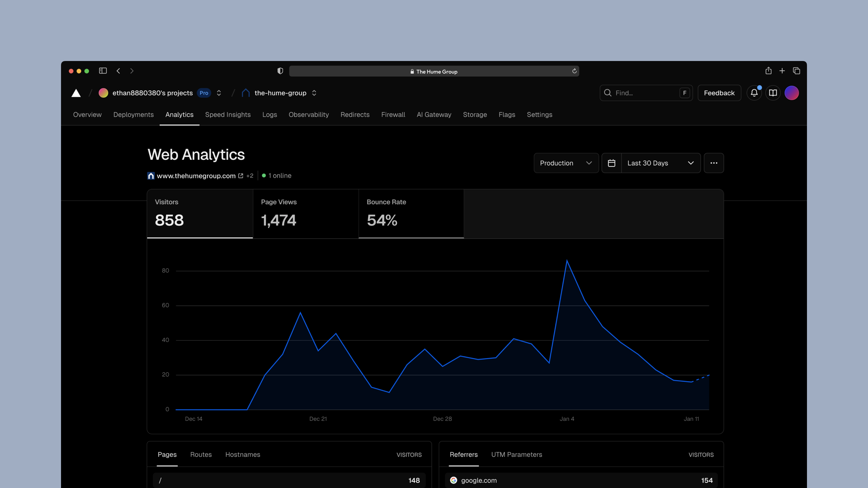This screenshot has width=868, height=488.
Task: Click the browser sidebar toggle icon
Action: (x=103, y=71)
